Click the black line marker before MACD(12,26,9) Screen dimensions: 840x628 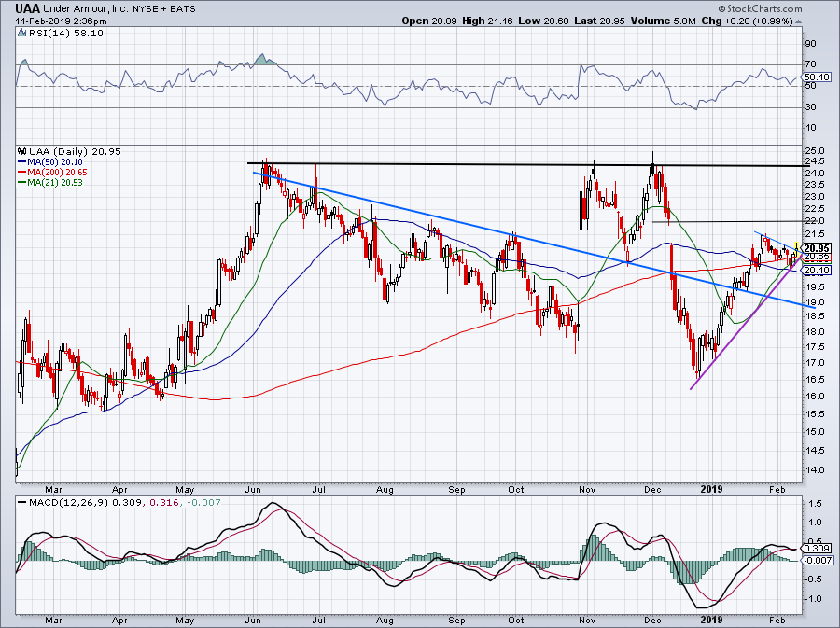pyautogui.click(x=21, y=503)
